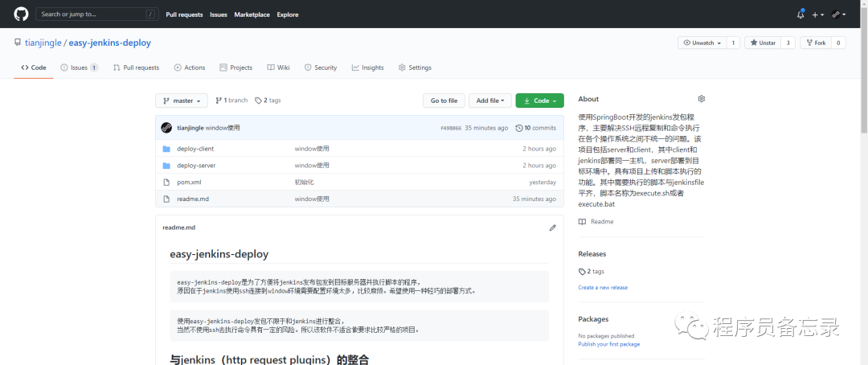Open Issues in top navigation

(219, 14)
